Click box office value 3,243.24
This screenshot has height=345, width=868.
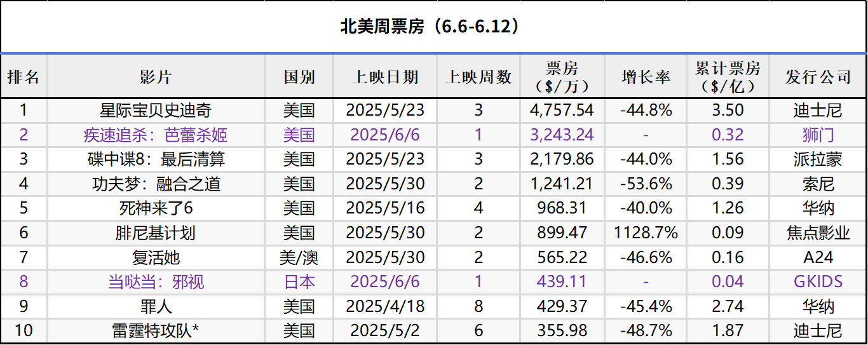pos(562,135)
